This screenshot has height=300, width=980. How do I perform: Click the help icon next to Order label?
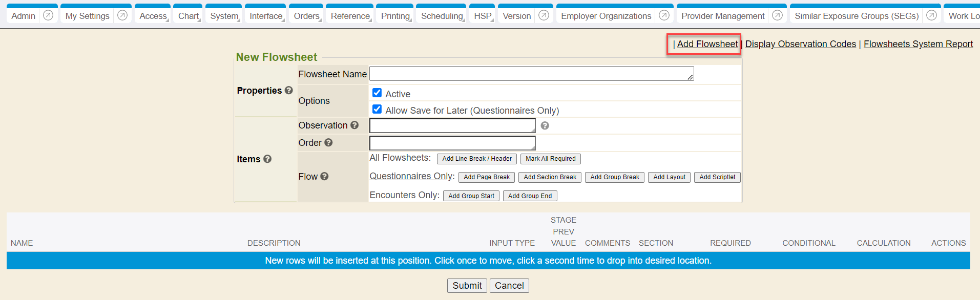pyautogui.click(x=328, y=142)
